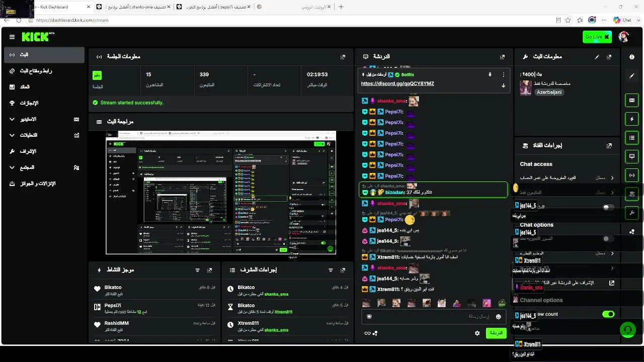
Task: Click the info icon in the right rail
Action: tap(632, 57)
